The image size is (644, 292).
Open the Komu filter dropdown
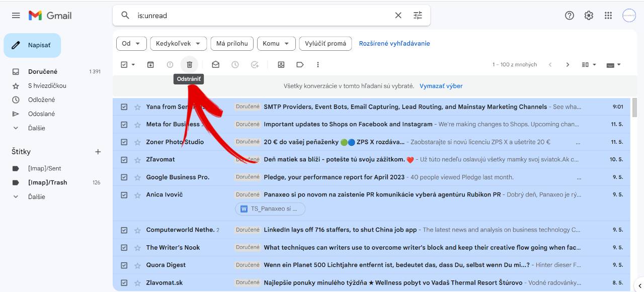(277, 44)
